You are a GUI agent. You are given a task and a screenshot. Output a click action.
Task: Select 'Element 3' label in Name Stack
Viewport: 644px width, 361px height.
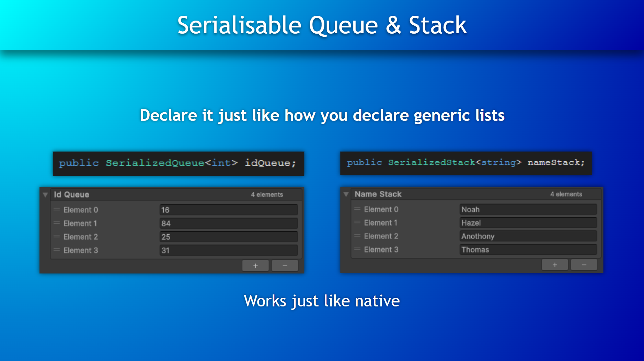pos(381,249)
